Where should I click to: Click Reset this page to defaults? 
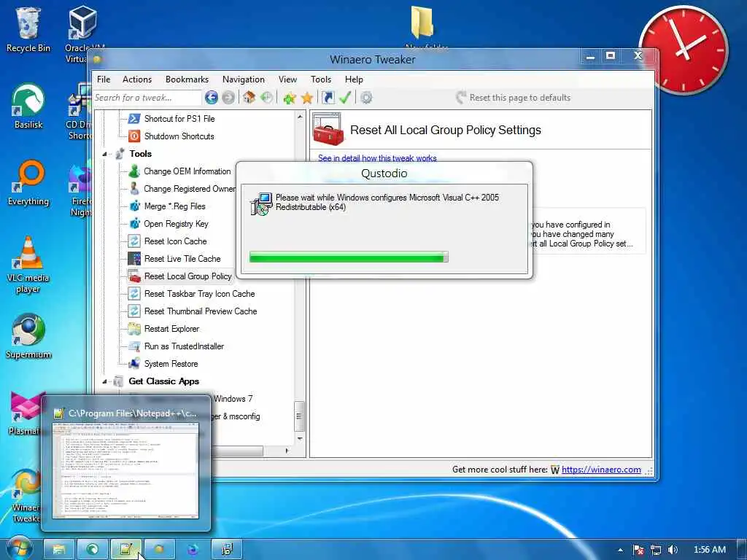513,98
